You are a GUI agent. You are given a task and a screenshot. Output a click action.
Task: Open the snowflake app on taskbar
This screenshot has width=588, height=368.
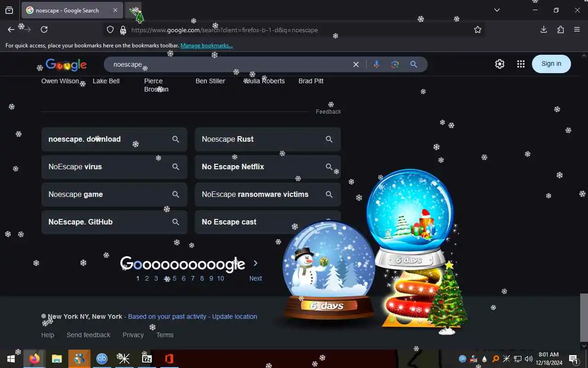pos(124,359)
